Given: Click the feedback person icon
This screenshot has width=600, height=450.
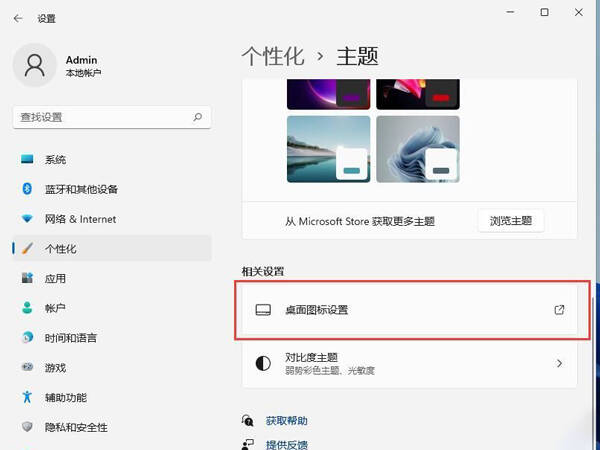Looking at the screenshot, I should pos(248,444).
